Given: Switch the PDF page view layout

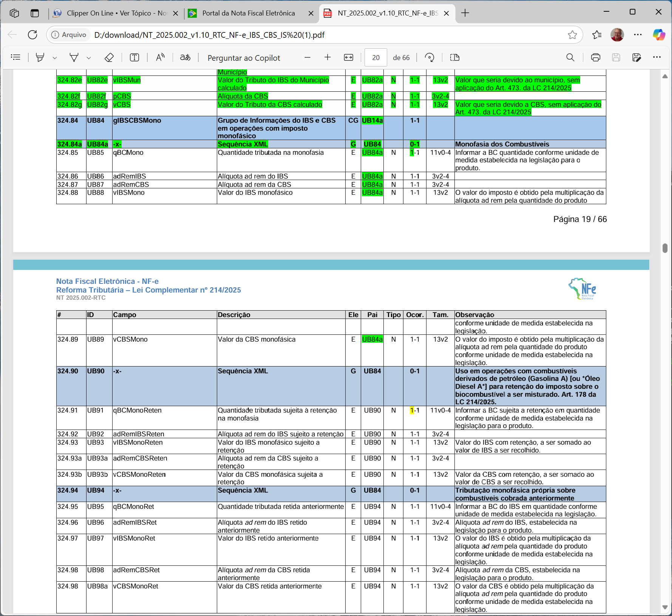Looking at the screenshot, I should point(455,57).
